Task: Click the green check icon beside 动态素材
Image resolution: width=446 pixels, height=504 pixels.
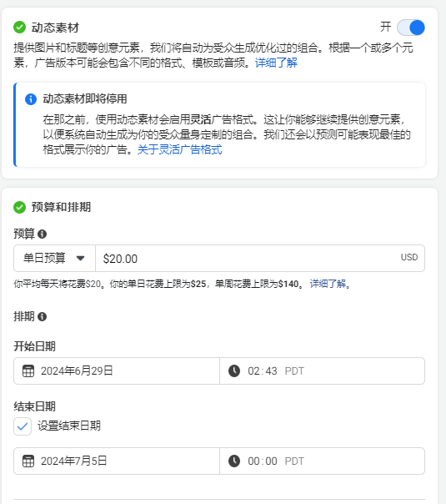Action: pyautogui.click(x=19, y=28)
